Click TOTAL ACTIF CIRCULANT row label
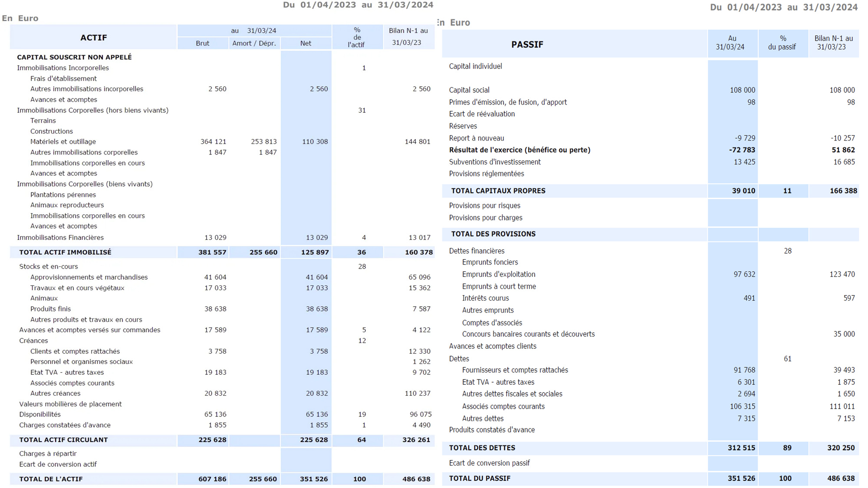Image resolution: width=868 pixels, height=488 pixels. pos(63,440)
